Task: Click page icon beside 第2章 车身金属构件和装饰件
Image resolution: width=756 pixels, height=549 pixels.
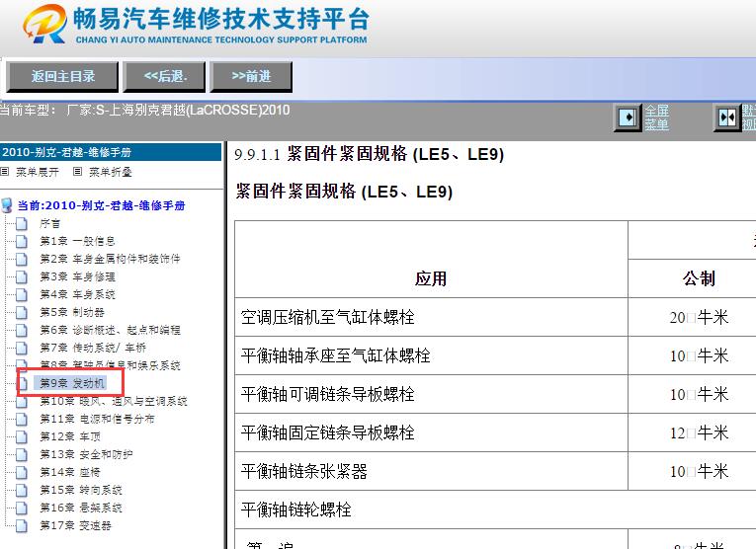Action: (x=21, y=259)
